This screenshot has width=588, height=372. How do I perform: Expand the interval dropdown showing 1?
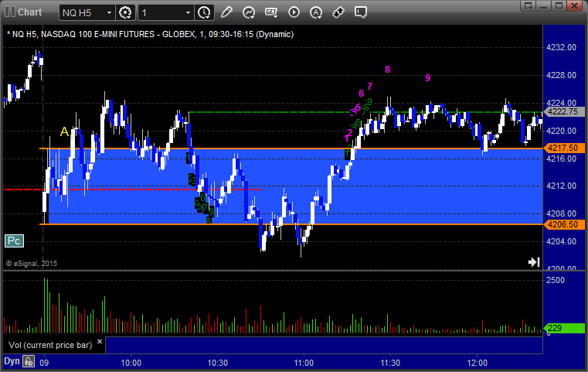(x=188, y=13)
